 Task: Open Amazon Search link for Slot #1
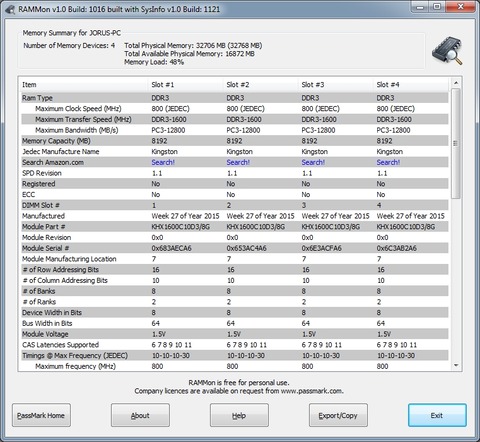click(x=163, y=162)
